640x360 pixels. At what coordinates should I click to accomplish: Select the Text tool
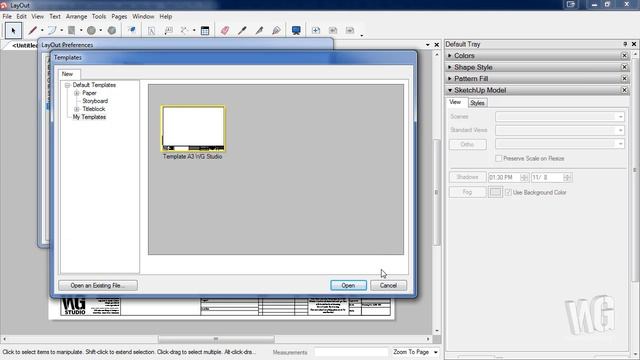pos(151,31)
